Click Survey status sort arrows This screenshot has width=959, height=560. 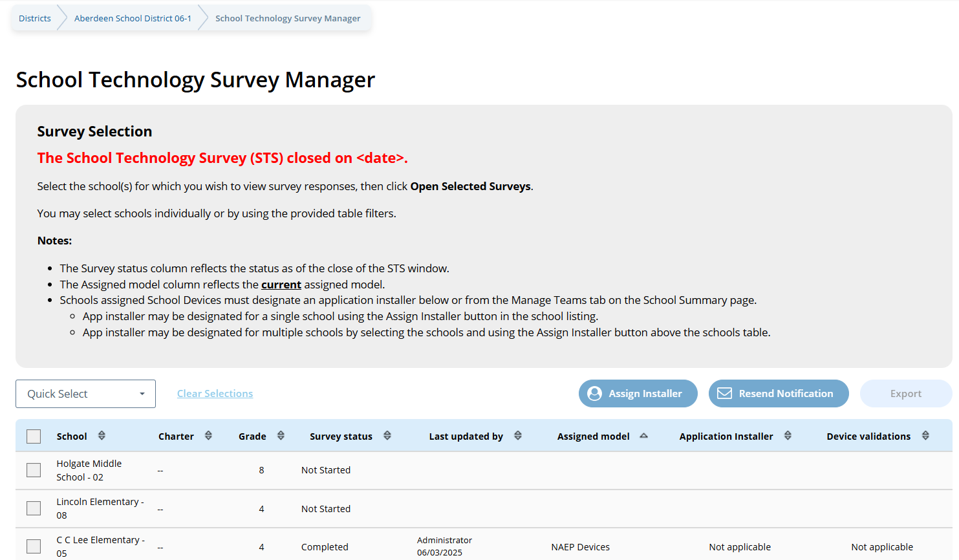387,436
